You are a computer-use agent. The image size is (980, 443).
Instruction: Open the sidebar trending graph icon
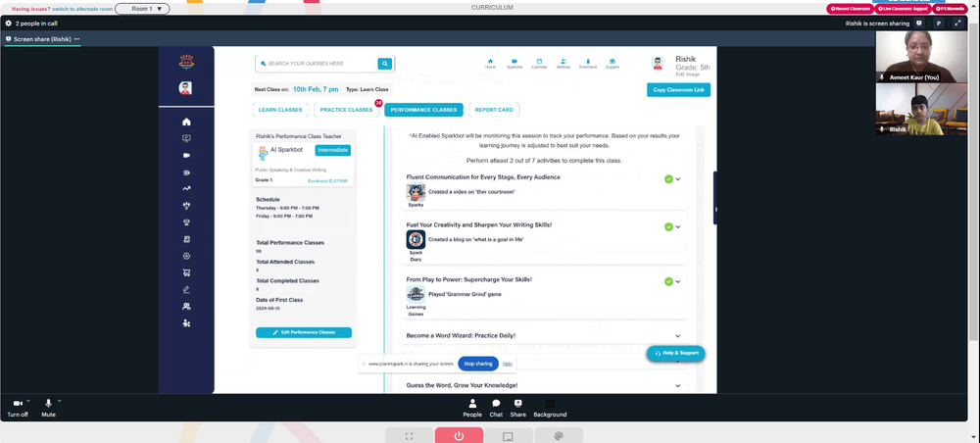[186, 189]
